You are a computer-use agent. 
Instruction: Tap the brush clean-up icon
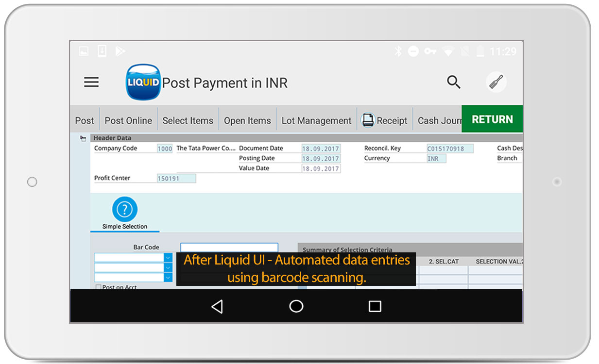coord(496,83)
